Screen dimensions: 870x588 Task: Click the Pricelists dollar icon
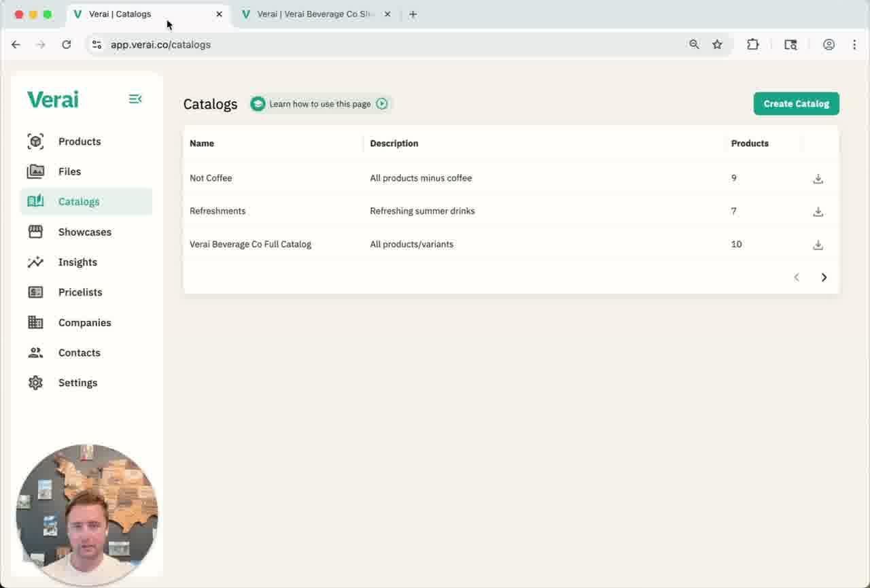(x=35, y=292)
